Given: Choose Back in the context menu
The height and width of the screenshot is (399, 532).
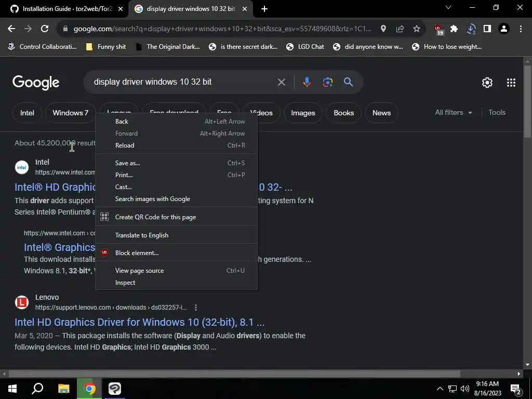Looking at the screenshot, I should click(176, 122).
